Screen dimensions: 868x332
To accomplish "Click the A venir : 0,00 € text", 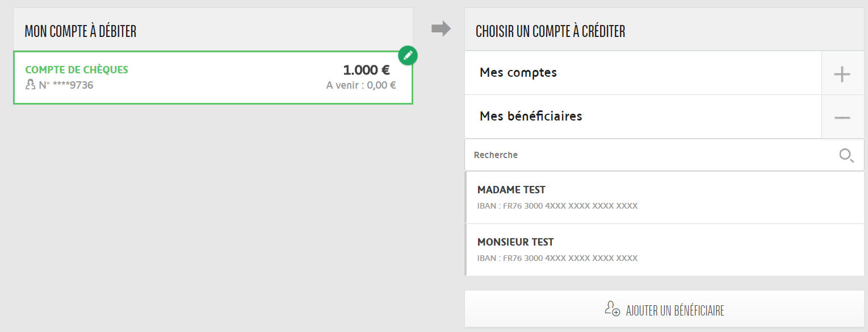I will (x=360, y=85).
